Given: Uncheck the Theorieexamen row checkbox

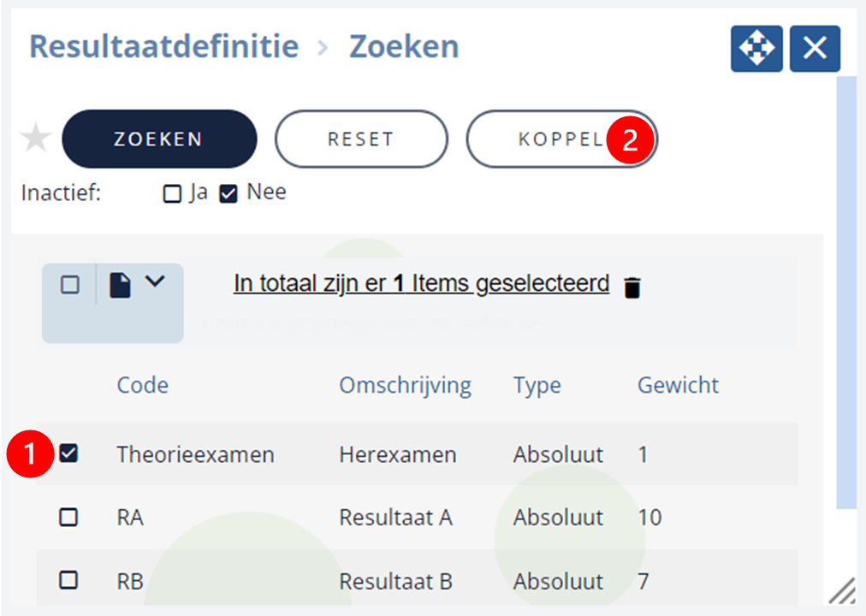Looking at the screenshot, I should (x=68, y=453).
